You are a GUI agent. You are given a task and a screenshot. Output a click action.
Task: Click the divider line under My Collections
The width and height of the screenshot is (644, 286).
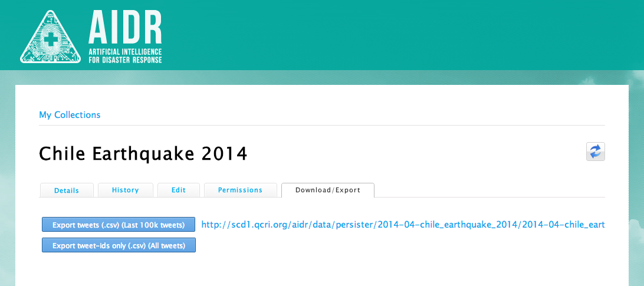[x=322, y=125]
